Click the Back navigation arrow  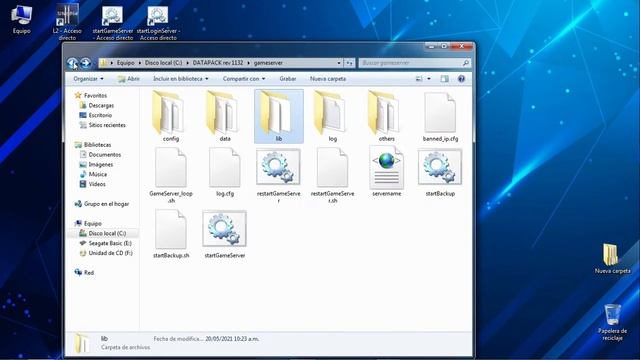click(x=72, y=63)
